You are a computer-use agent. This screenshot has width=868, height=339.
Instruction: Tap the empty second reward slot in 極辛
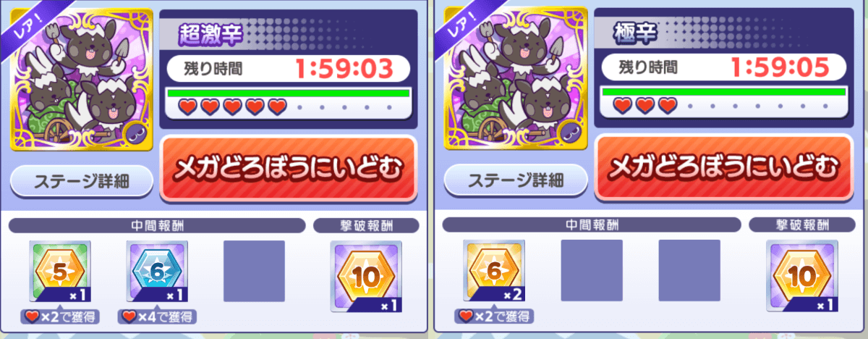coord(592,272)
